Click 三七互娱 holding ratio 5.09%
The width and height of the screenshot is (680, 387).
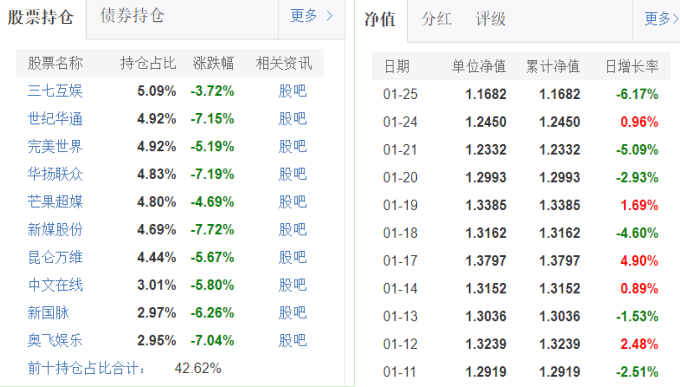[157, 91]
